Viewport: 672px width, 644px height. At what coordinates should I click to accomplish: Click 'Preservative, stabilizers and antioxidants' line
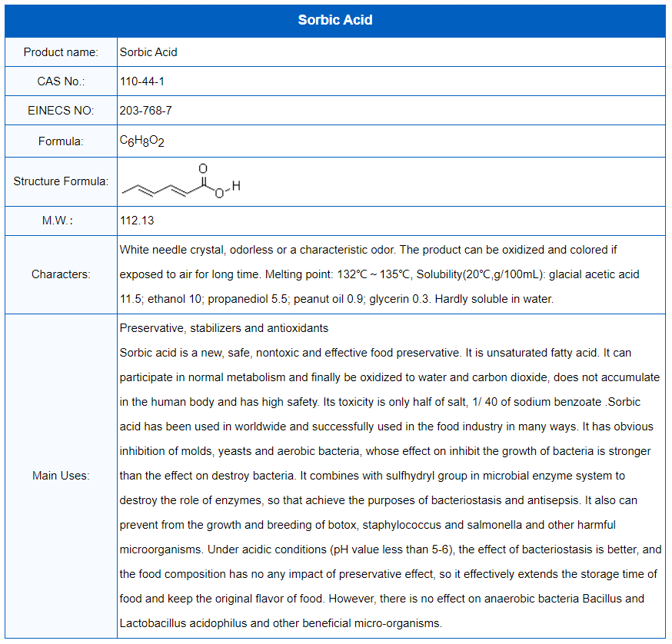pos(224,328)
